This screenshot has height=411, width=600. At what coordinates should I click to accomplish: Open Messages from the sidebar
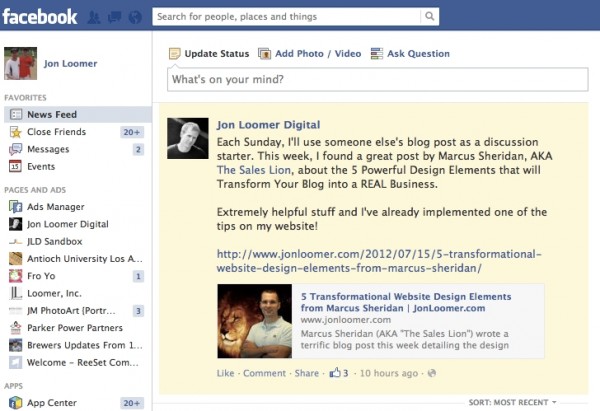click(48, 149)
